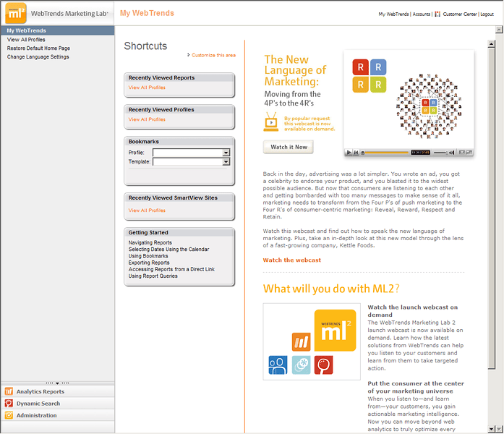Open Accessing Reports from a Direct Link
504x434 pixels.
tap(171, 269)
